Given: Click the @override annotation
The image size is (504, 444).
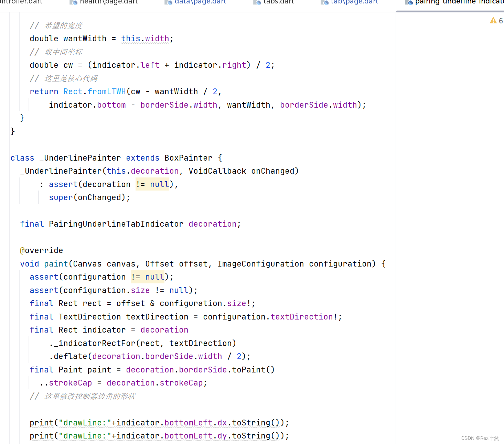Looking at the screenshot, I should coord(41,250).
